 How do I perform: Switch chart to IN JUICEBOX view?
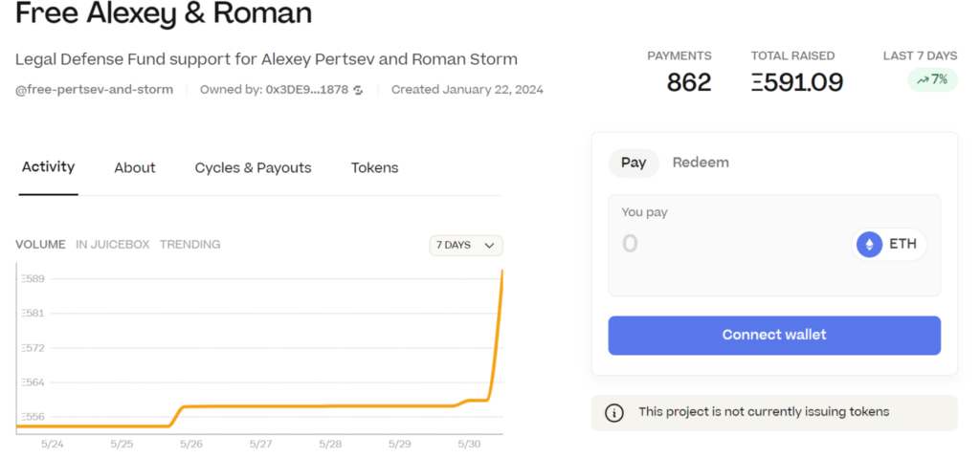(x=113, y=245)
